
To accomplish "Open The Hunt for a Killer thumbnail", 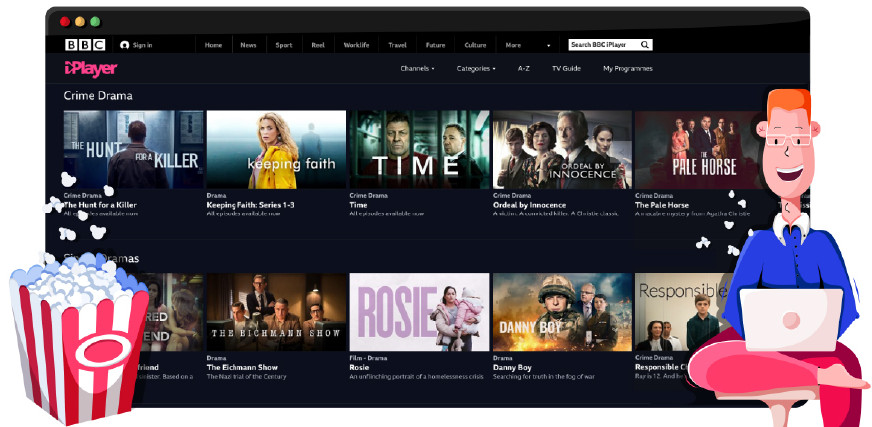I will 133,150.
